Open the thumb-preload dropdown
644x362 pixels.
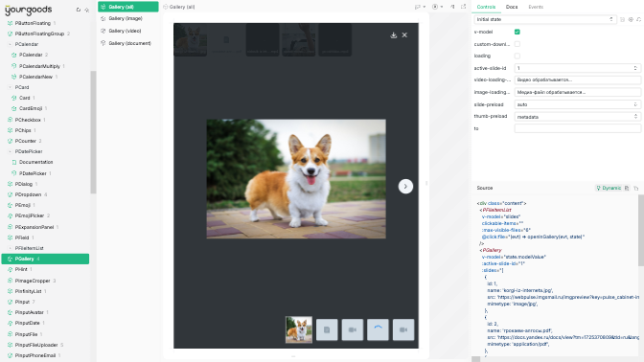click(x=578, y=117)
